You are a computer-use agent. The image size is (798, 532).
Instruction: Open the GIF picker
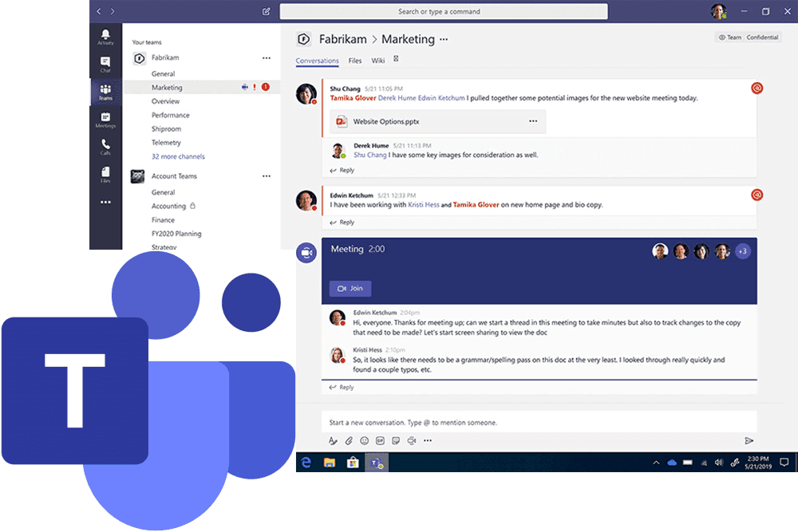pyautogui.click(x=380, y=440)
